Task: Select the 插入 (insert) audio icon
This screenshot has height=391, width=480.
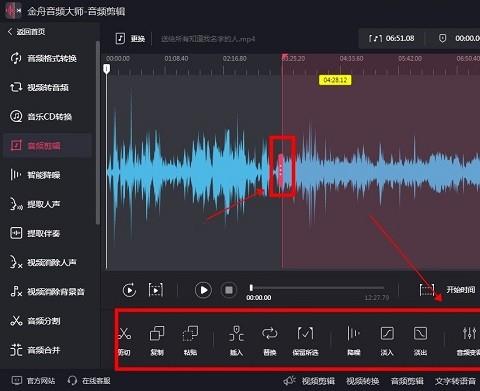Action: (236, 333)
